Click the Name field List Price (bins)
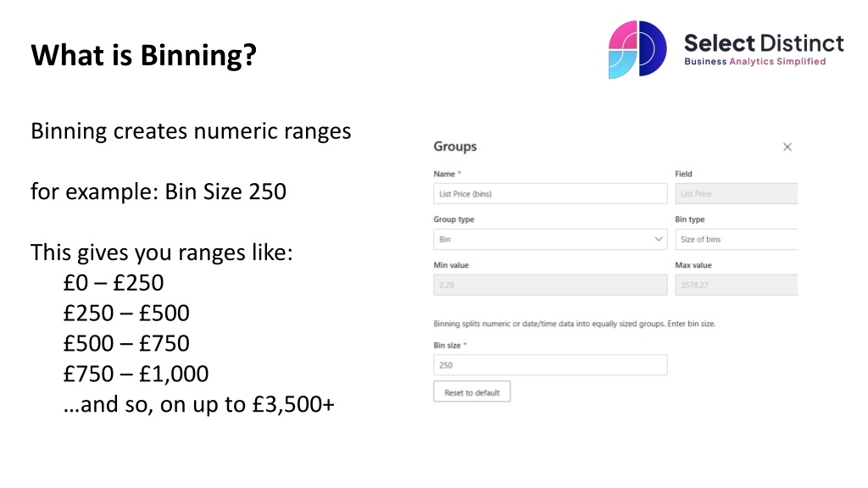 pyautogui.click(x=550, y=194)
